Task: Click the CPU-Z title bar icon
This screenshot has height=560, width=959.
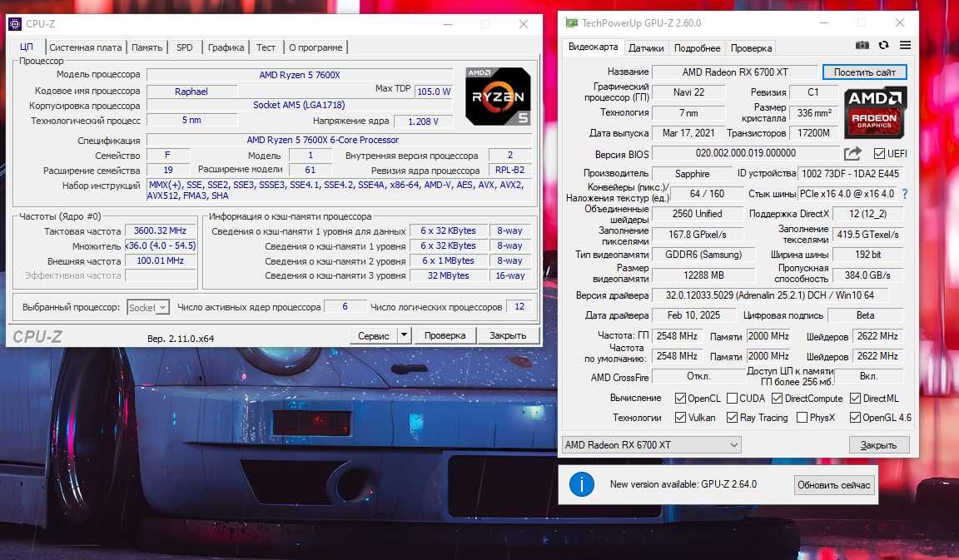Action: coord(15,24)
